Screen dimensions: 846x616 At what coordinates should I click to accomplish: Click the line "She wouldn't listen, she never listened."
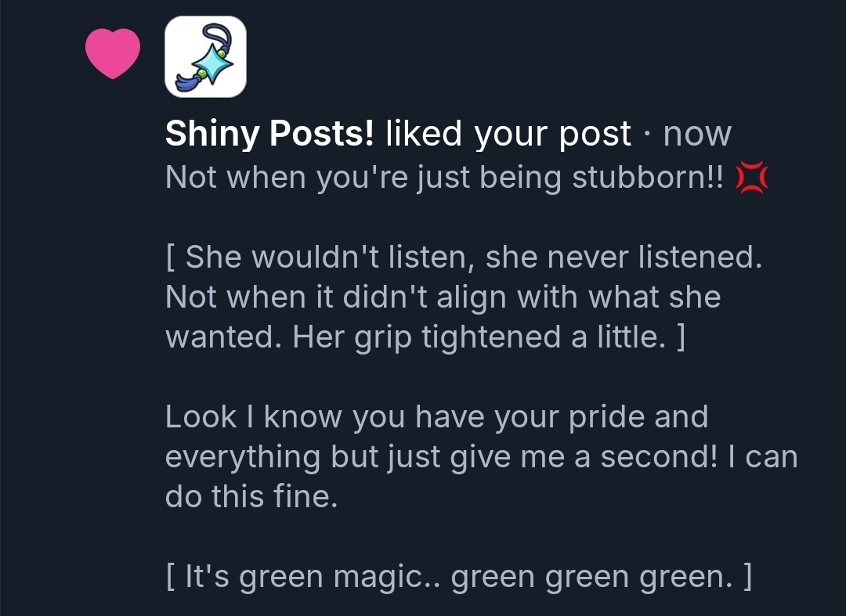click(464, 258)
